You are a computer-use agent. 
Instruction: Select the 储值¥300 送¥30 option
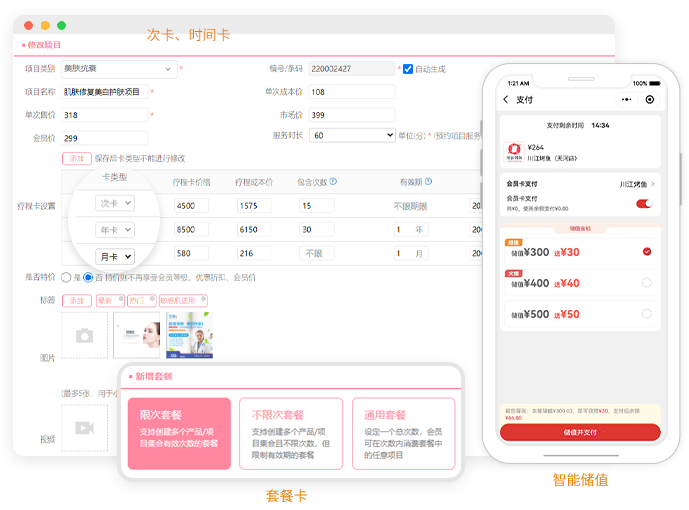(580, 252)
